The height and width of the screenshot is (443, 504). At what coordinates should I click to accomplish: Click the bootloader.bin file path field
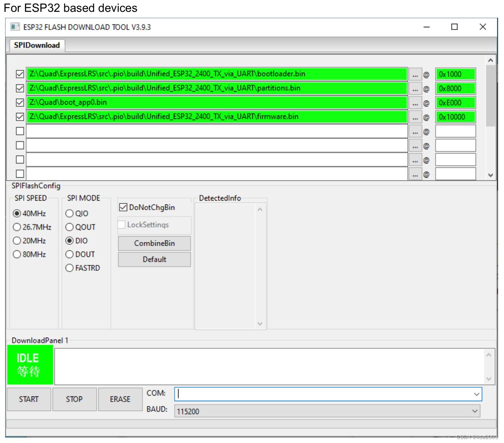[x=217, y=74]
